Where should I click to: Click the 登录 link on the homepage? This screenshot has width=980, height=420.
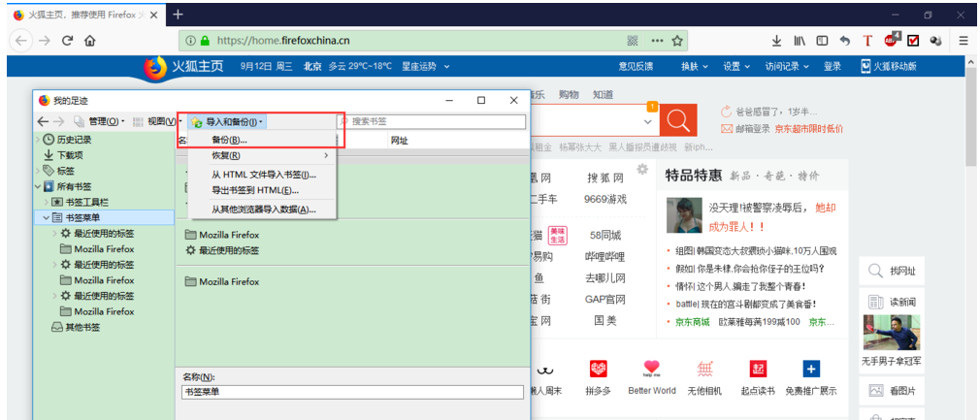[x=832, y=66]
